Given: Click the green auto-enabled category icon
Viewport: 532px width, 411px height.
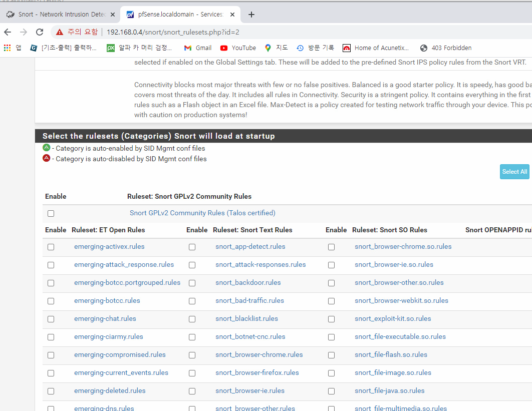Looking at the screenshot, I should click(x=47, y=148).
